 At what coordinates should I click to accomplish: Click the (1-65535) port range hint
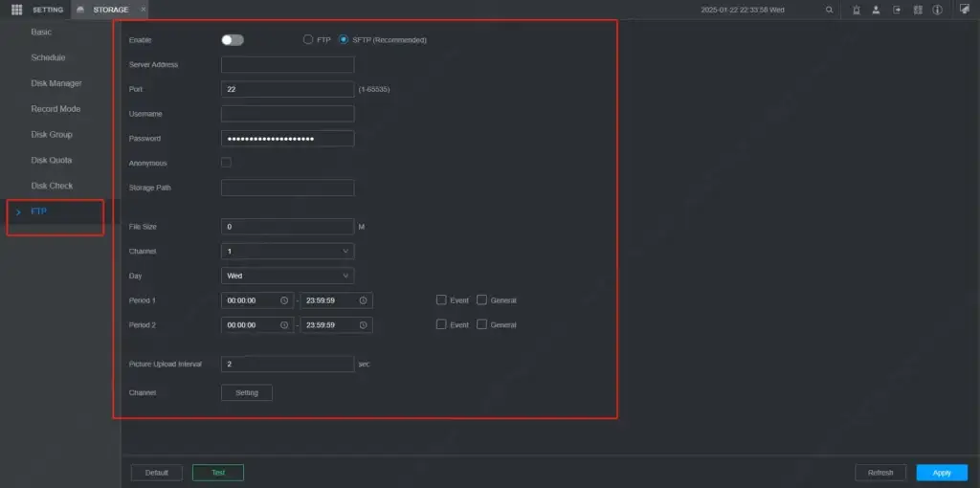click(374, 89)
